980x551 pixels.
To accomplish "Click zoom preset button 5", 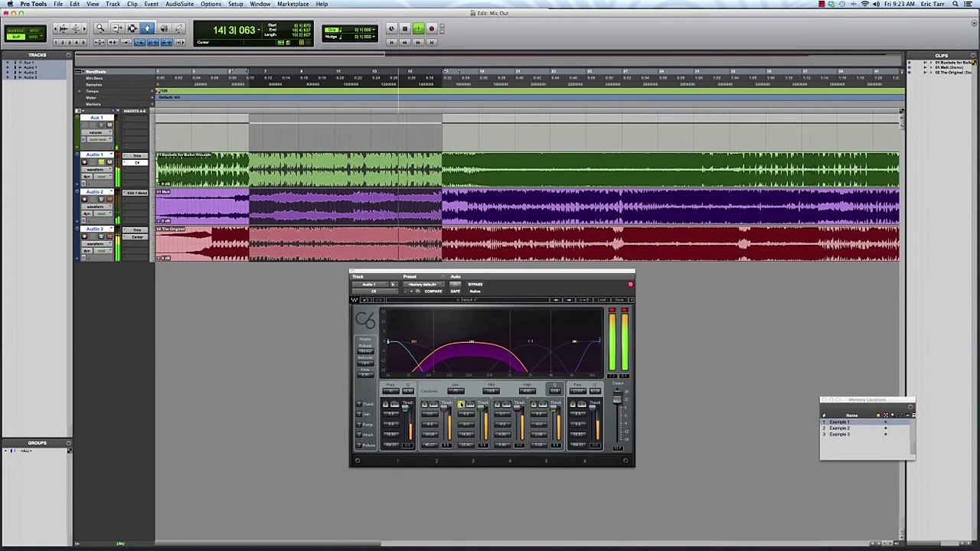I will [82, 42].
